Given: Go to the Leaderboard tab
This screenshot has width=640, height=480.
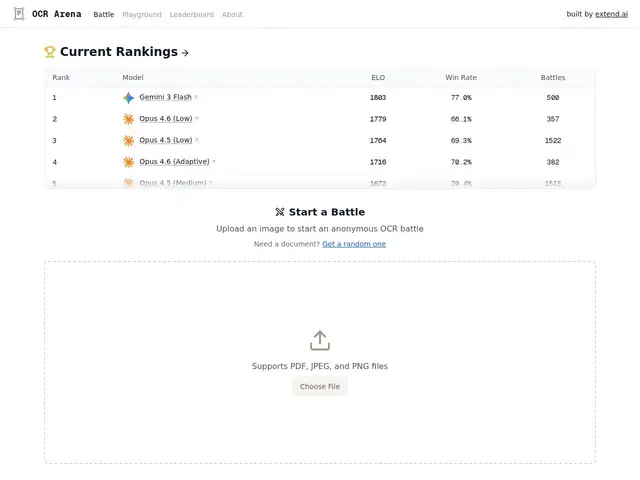Looking at the screenshot, I should pos(191,14).
